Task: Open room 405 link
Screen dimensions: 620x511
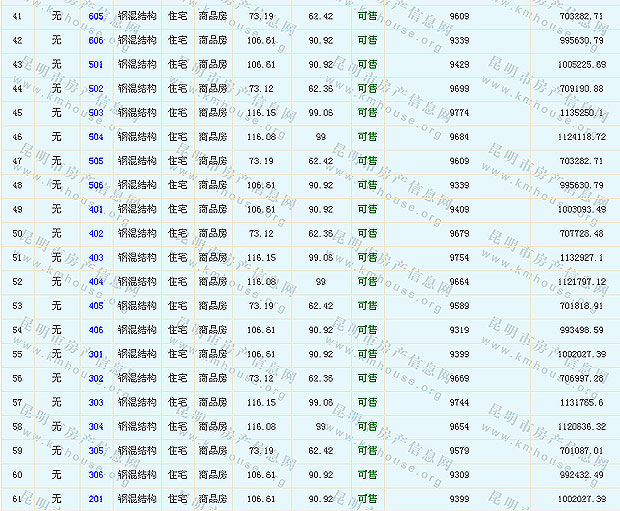Action: (x=96, y=307)
